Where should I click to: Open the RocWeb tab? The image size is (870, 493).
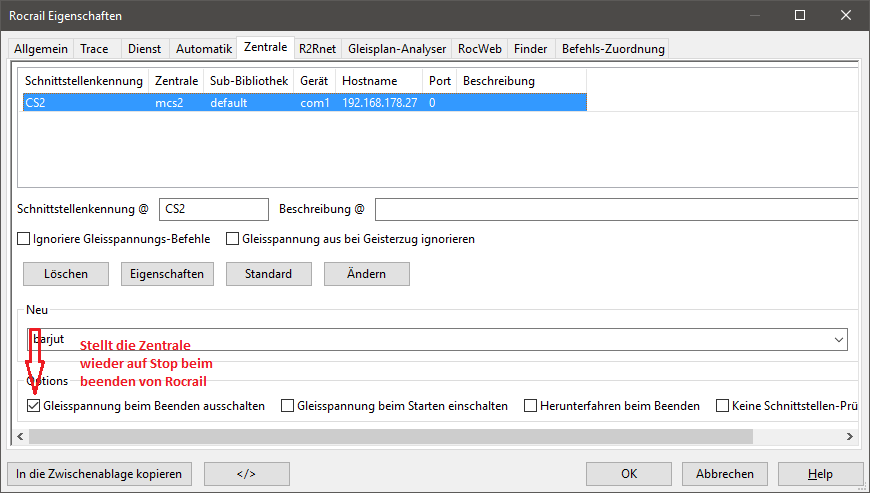[479, 48]
